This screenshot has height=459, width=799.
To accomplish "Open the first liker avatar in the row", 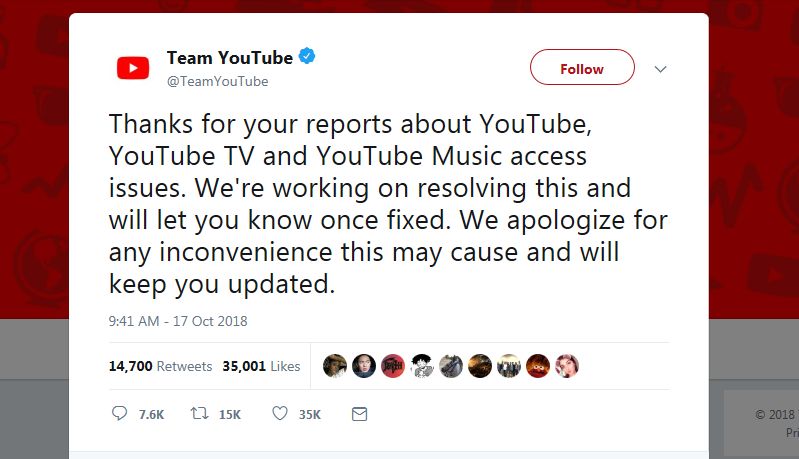I will 335,366.
